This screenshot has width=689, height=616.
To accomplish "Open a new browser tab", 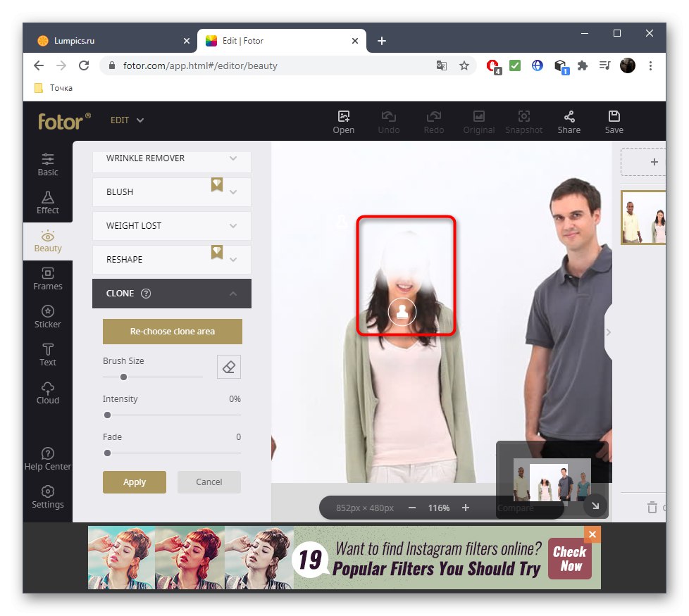I will [x=382, y=41].
